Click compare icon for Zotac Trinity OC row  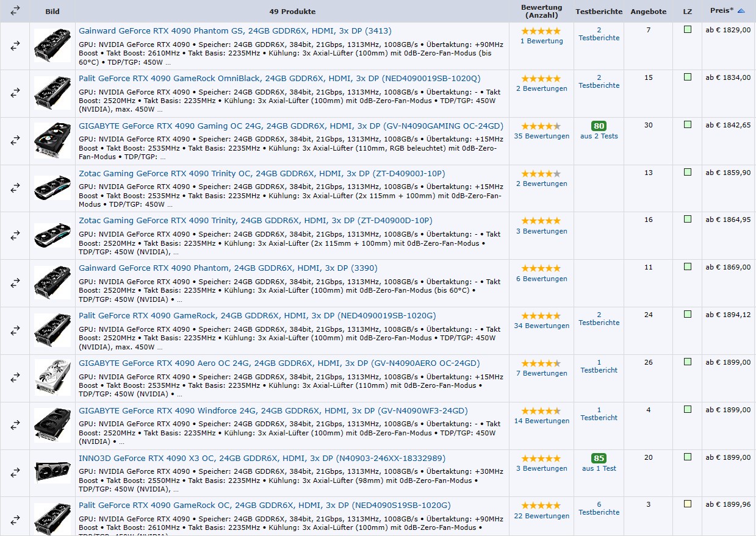pos(15,188)
